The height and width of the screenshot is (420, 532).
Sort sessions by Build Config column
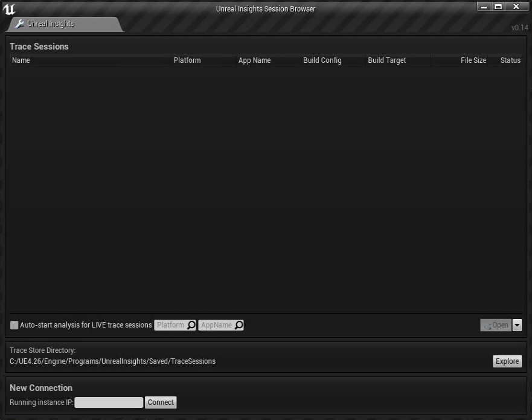tap(333, 60)
